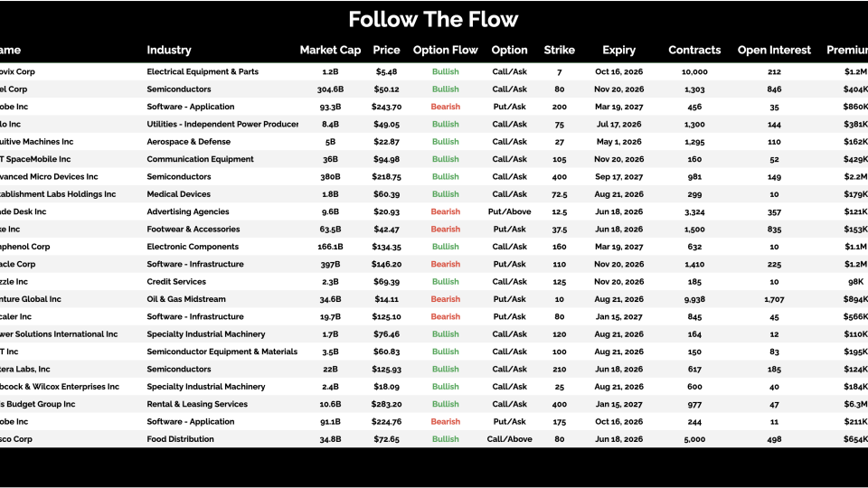This screenshot has height=488, width=868.
Task: Select the Expiry column header
Action: [x=618, y=51]
